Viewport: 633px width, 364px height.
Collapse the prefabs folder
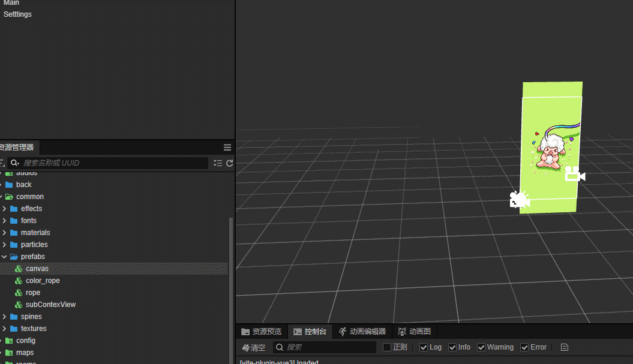(4, 257)
